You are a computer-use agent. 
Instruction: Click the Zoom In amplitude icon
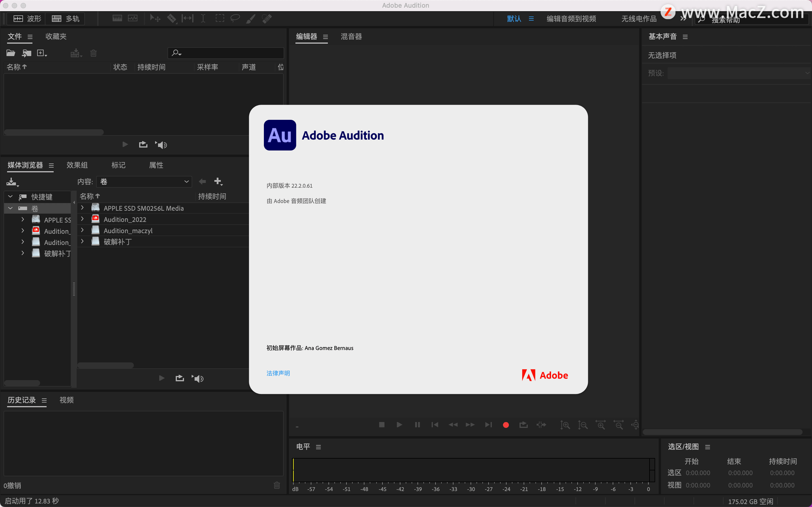coord(565,425)
